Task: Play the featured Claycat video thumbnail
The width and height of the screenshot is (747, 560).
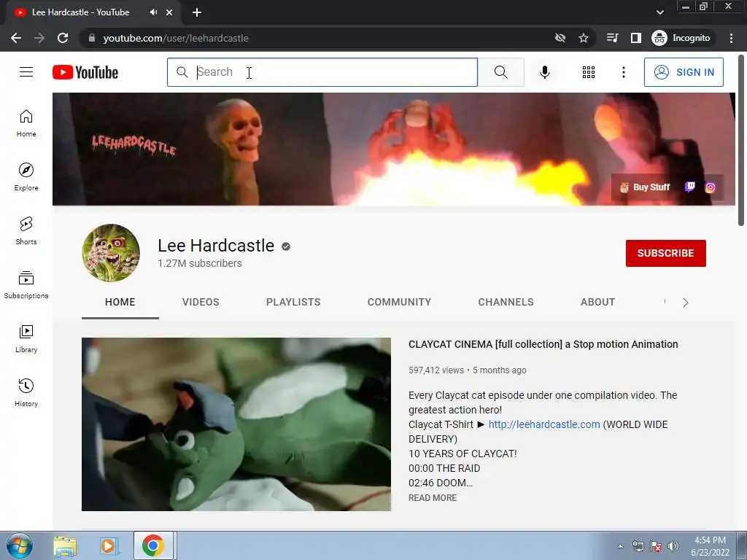Action: click(236, 424)
